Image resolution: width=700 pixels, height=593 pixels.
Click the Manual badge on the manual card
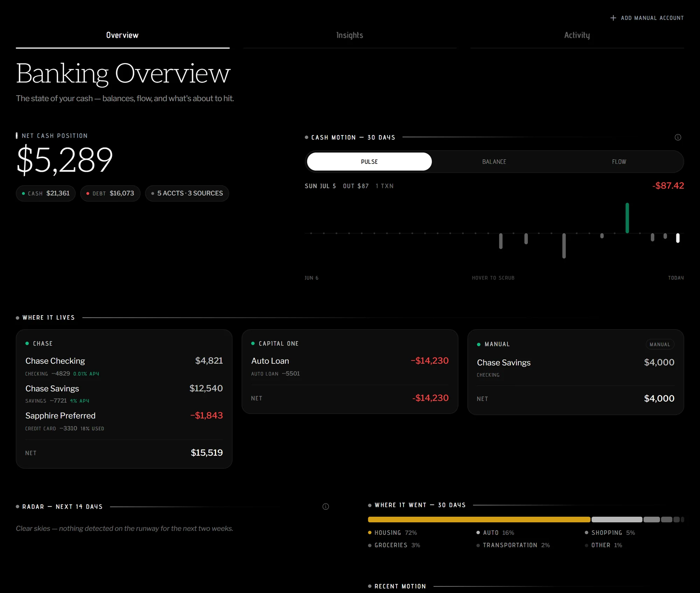660,344
